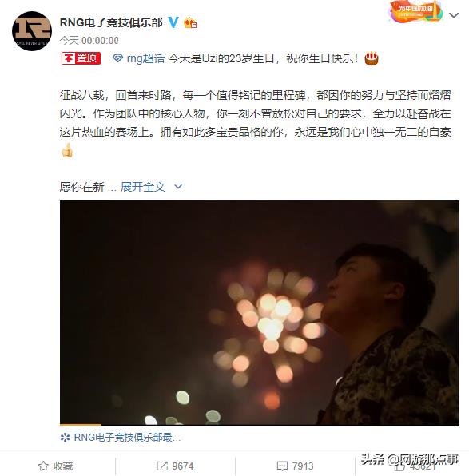Click the thumbs-up emoji in post
Screen dimensions: 469x476
(67, 150)
